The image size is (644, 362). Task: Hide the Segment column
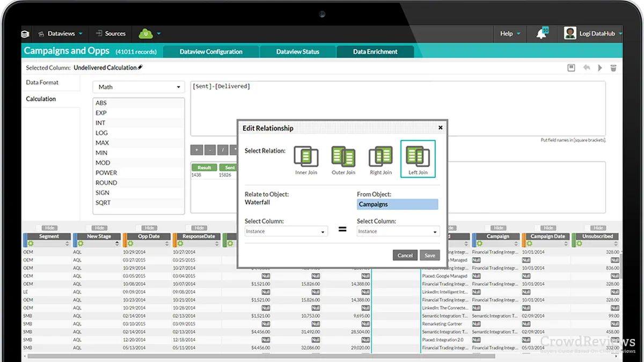pos(49,228)
